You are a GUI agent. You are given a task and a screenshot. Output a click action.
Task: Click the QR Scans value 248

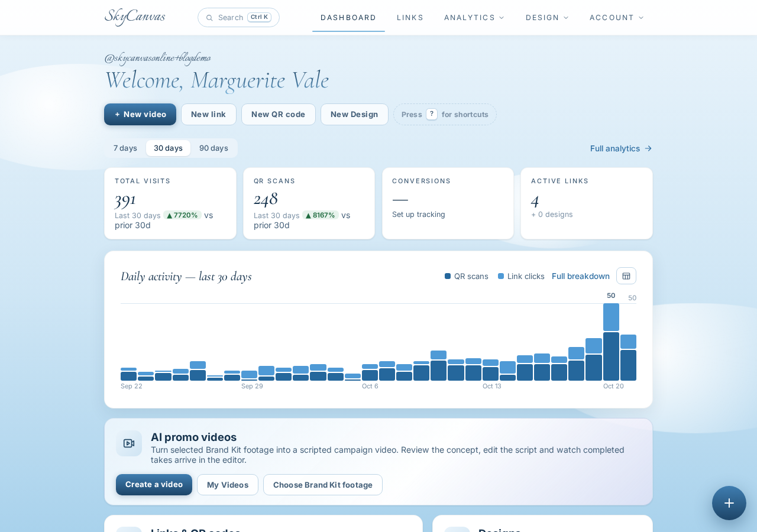pyautogui.click(x=266, y=199)
